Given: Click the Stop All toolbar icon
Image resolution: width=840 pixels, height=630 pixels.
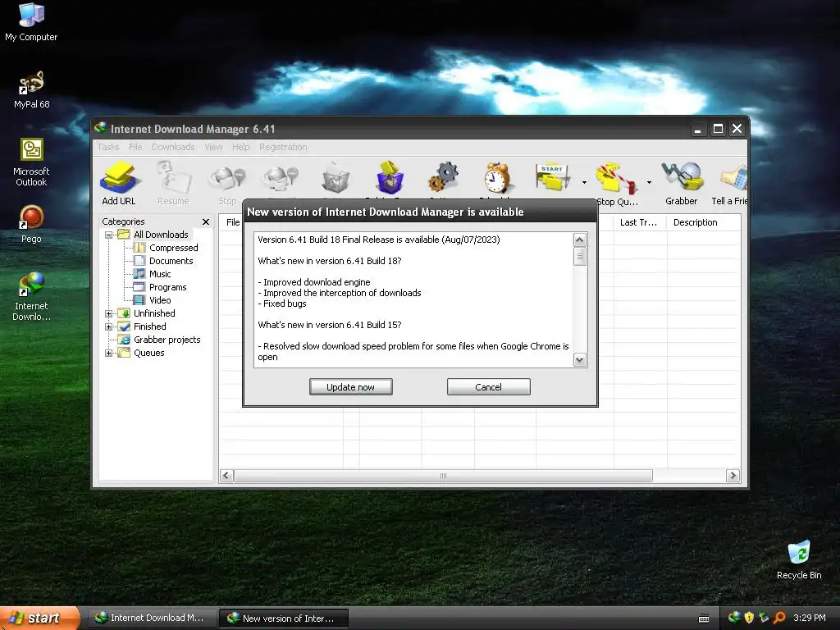Looking at the screenshot, I should (281, 179).
